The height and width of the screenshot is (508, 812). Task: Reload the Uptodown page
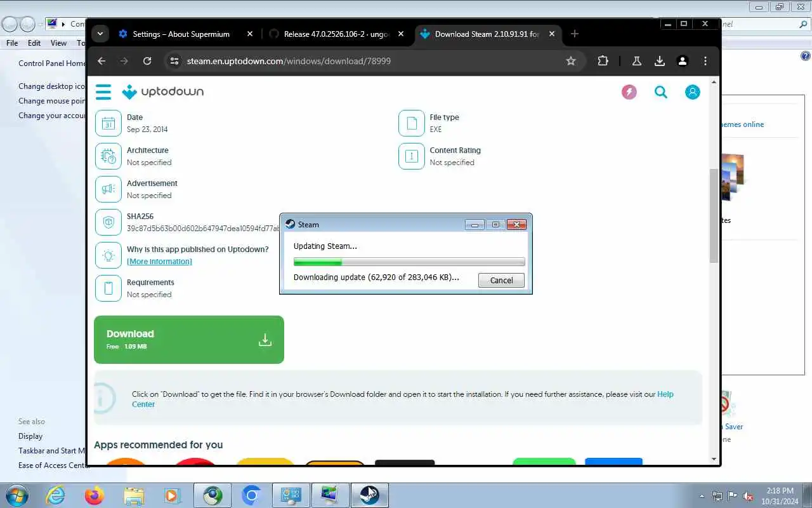click(x=147, y=61)
